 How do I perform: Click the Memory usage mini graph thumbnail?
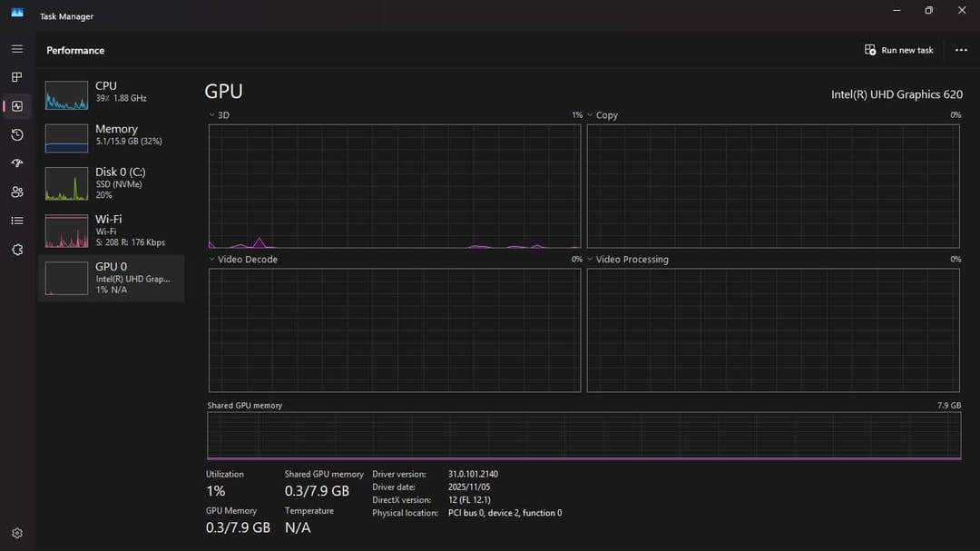point(66,138)
